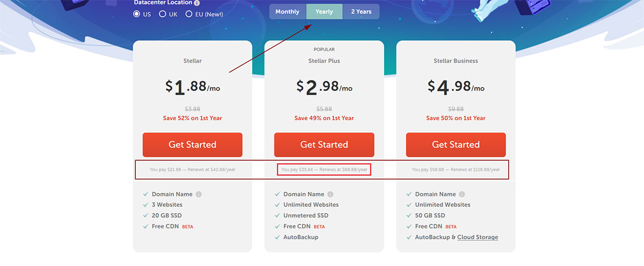Click the Stellar Plus plan title
The image size is (644, 266).
coord(324,61)
